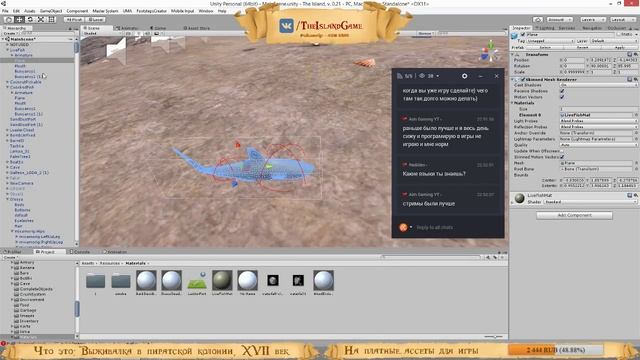Open the Layout dropdown in top toolbar
Screen dimensions: 640x360
tap(622, 19)
